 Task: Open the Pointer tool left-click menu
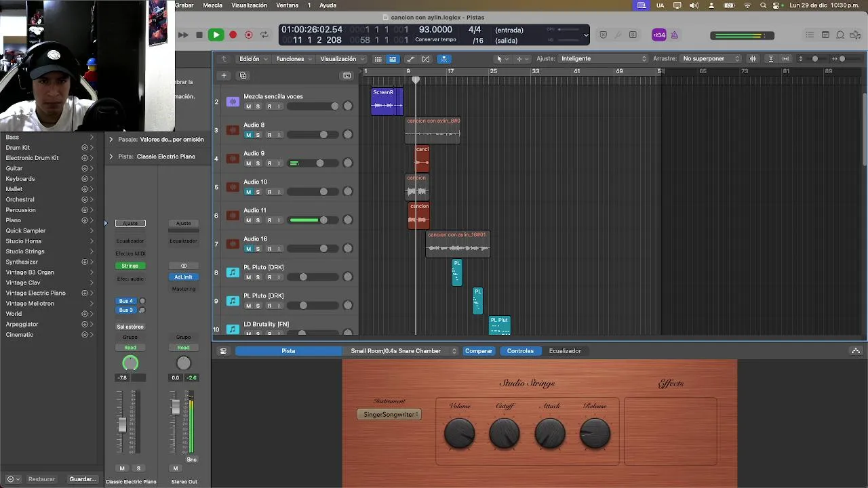[502, 59]
